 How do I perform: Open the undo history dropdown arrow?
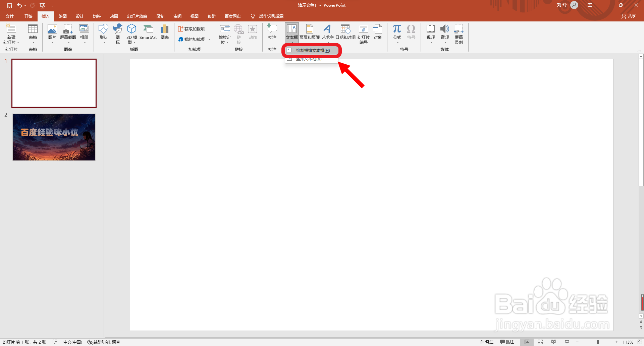coord(25,5)
